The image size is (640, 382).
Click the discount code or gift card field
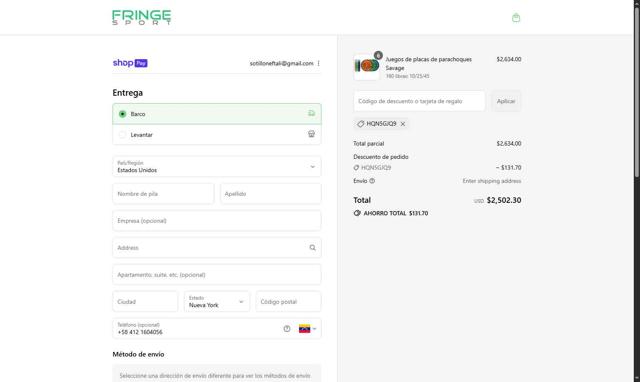point(419,101)
